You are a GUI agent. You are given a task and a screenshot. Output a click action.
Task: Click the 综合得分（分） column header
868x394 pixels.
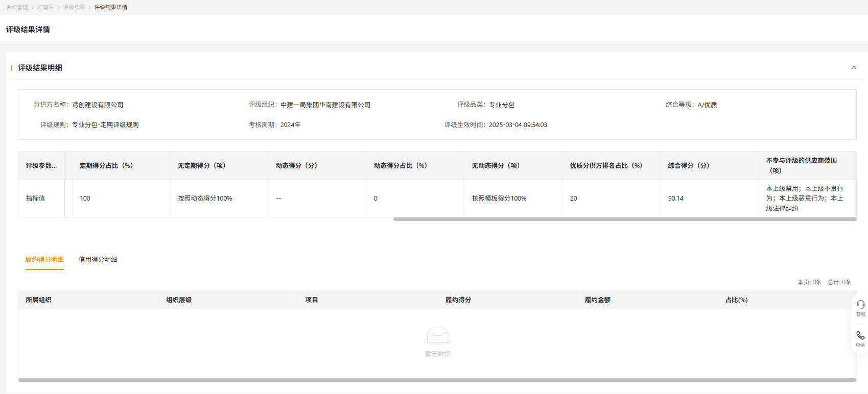688,165
